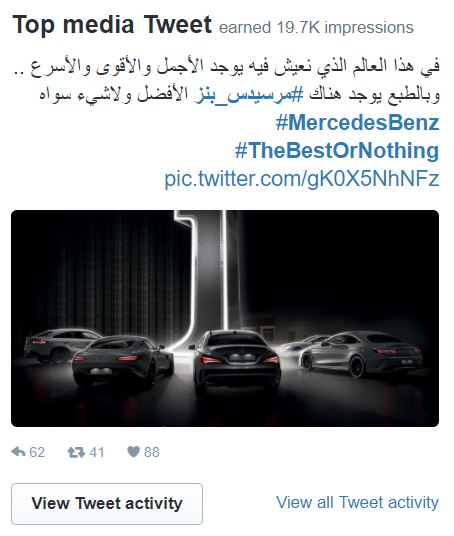Follow the View all Tweet activity link
The image size is (454, 536).
tap(357, 502)
